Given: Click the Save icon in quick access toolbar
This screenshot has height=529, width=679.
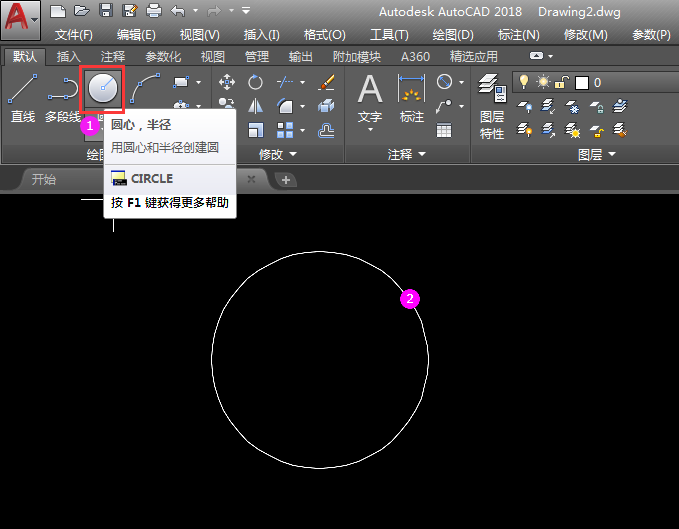Looking at the screenshot, I should pyautogui.click(x=106, y=11).
